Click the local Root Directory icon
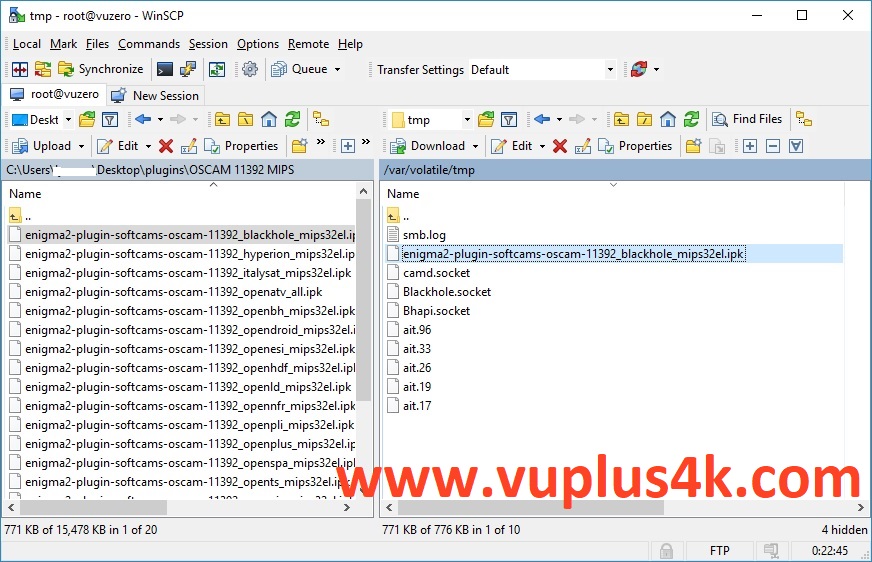The image size is (872, 562). 245,119
